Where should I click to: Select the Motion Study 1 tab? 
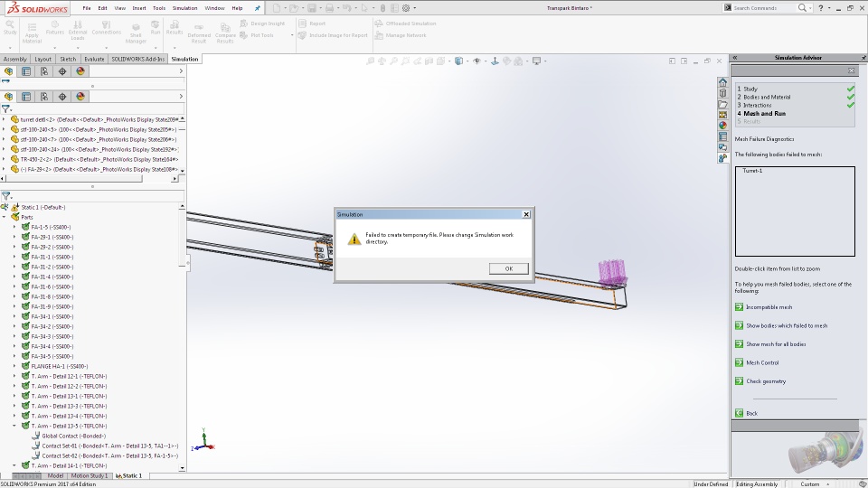90,476
